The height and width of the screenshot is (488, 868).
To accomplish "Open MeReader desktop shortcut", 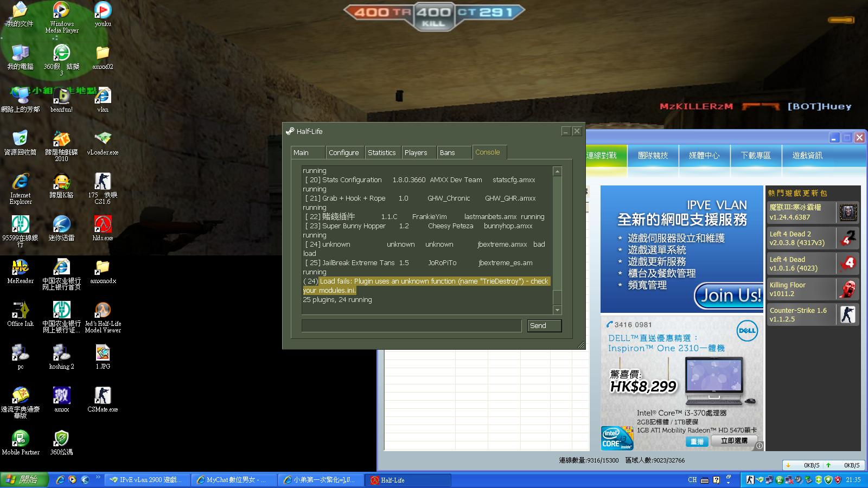I will coord(21,271).
